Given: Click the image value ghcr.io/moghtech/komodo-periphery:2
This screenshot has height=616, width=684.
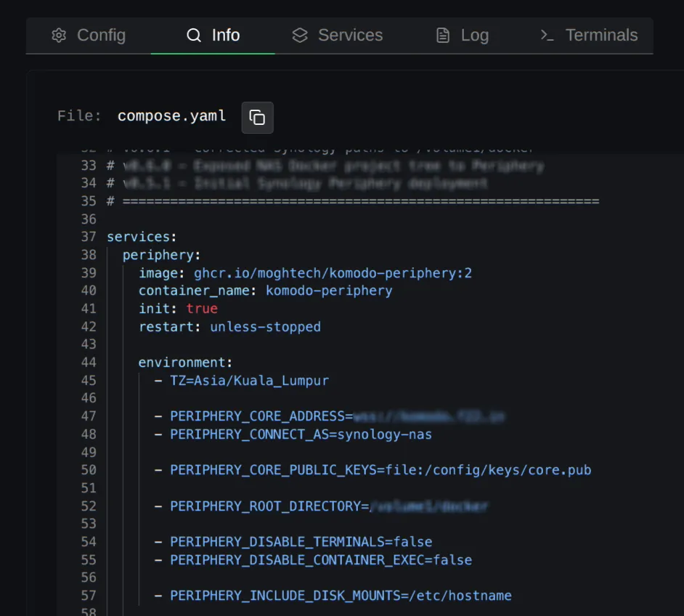Looking at the screenshot, I should point(333,273).
